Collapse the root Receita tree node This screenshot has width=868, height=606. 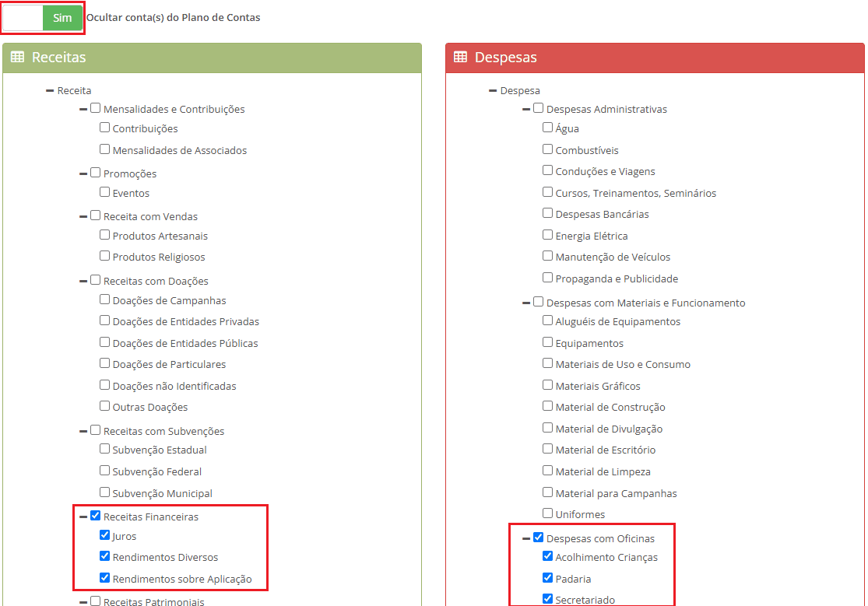pyautogui.click(x=50, y=90)
